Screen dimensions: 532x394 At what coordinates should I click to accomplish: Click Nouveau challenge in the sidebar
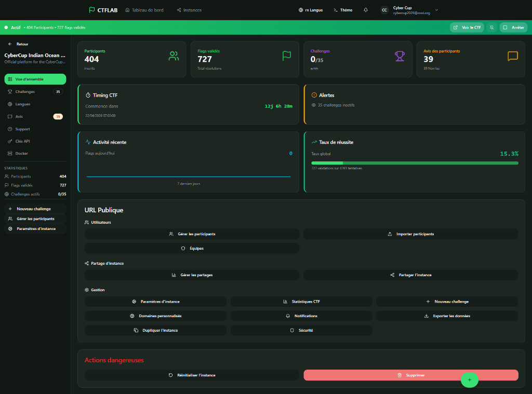click(35, 209)
